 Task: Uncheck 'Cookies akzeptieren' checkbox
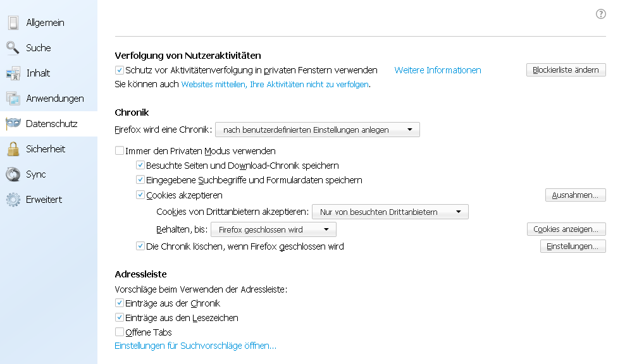140,195
